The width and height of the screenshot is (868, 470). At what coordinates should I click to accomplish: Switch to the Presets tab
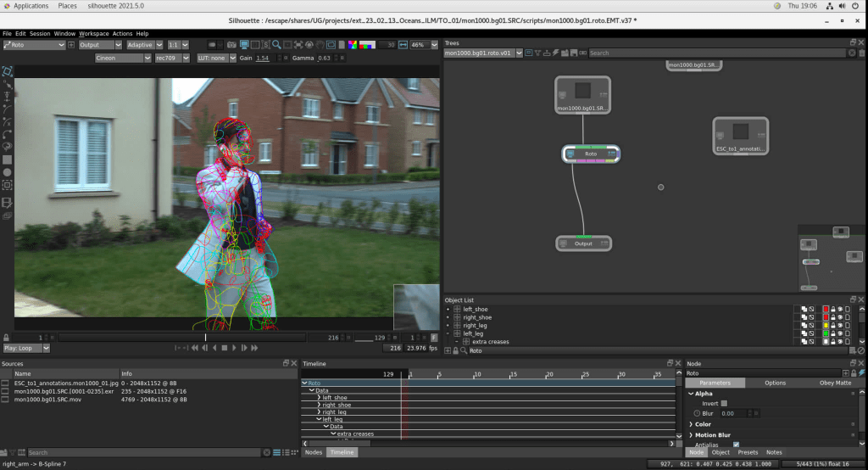(x=748, y=452)
